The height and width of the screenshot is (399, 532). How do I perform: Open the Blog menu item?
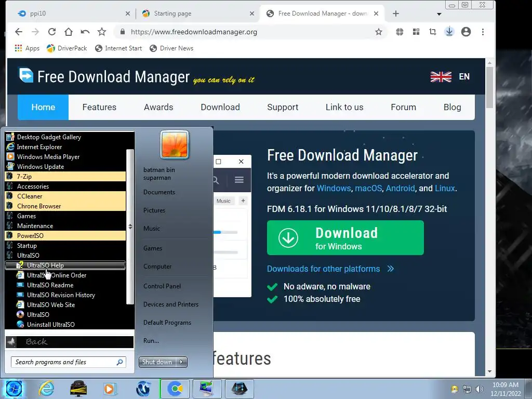(453, 107)
